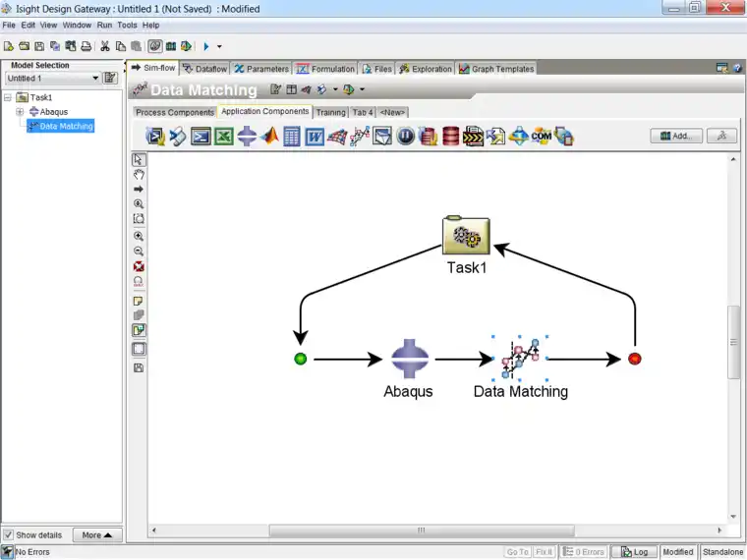Click the Save icon in the main toolbar
This screenshot has width=747, height=560.
(x=39, y=46)
